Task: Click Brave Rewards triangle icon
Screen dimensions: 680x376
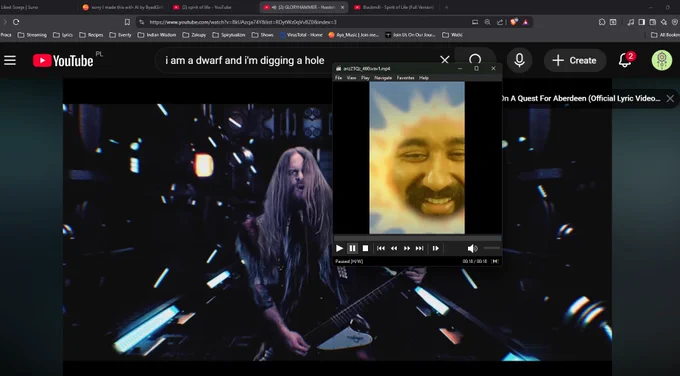Action: (x=526, y=22)
